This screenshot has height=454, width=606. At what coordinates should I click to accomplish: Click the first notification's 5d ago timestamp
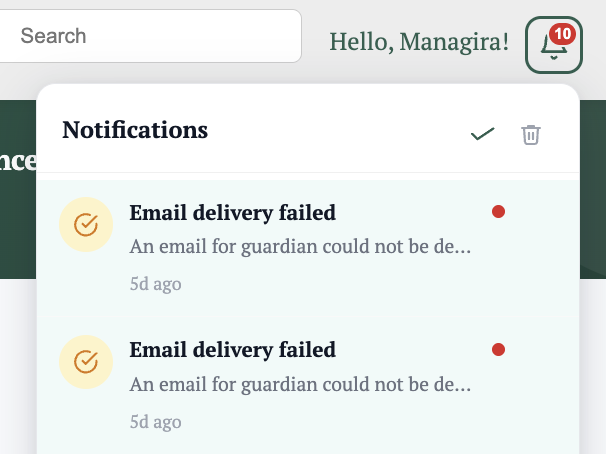(155, 284)
